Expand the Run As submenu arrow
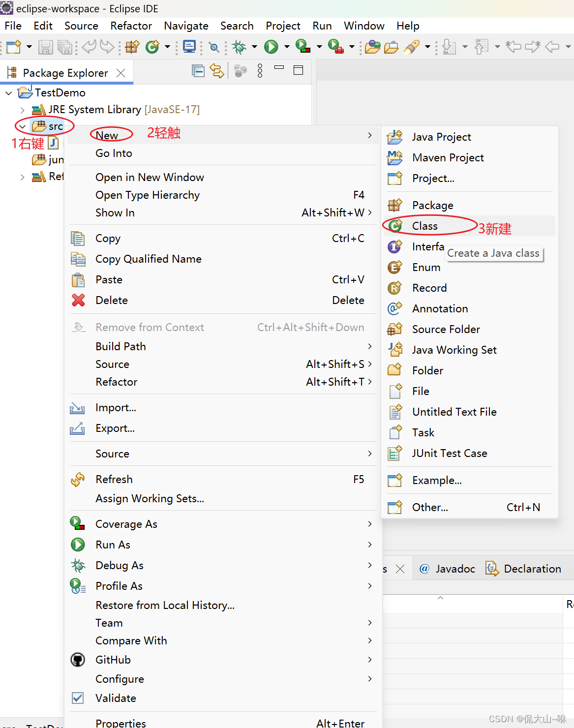Image resolution: width=574 pixels, height=728 pixels. coord(370,545)
